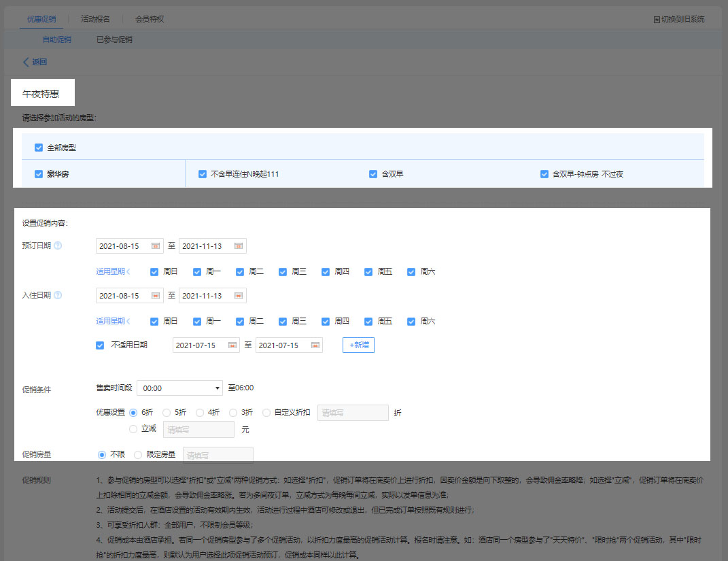Click the +新增 button

(x=358, y=345)
